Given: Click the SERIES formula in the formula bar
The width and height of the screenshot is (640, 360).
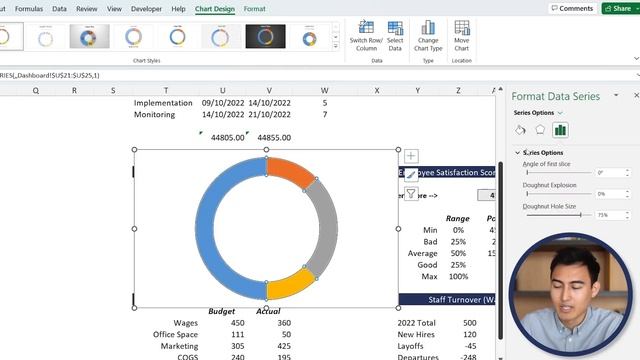Looking at the screenshot, I should (50, 76).
